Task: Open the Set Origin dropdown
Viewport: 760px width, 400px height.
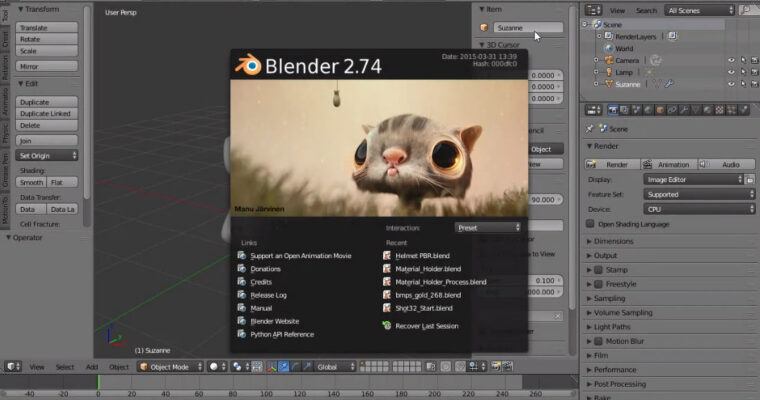Action: pos(47,156)
